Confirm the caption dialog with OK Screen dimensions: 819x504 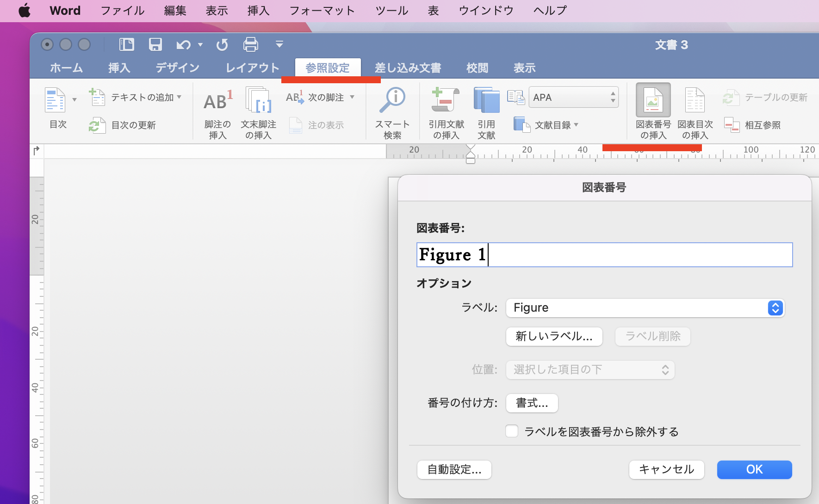pyautogui.click(x=754, y=470)
